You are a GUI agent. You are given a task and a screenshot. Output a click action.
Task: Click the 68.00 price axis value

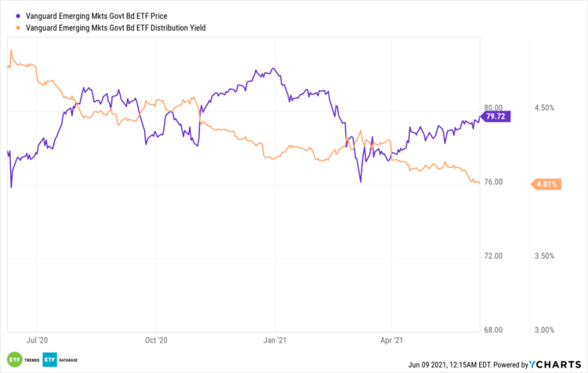(x=493, y=330)
